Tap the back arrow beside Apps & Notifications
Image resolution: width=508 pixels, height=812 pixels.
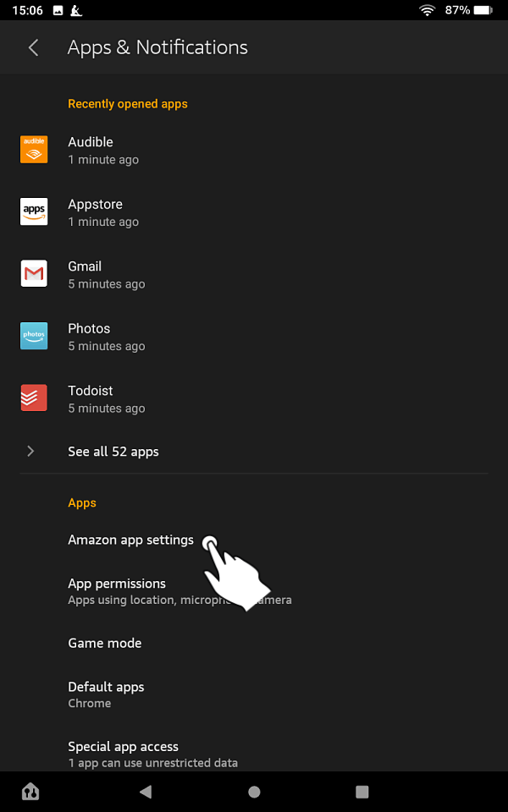(33, 47)
